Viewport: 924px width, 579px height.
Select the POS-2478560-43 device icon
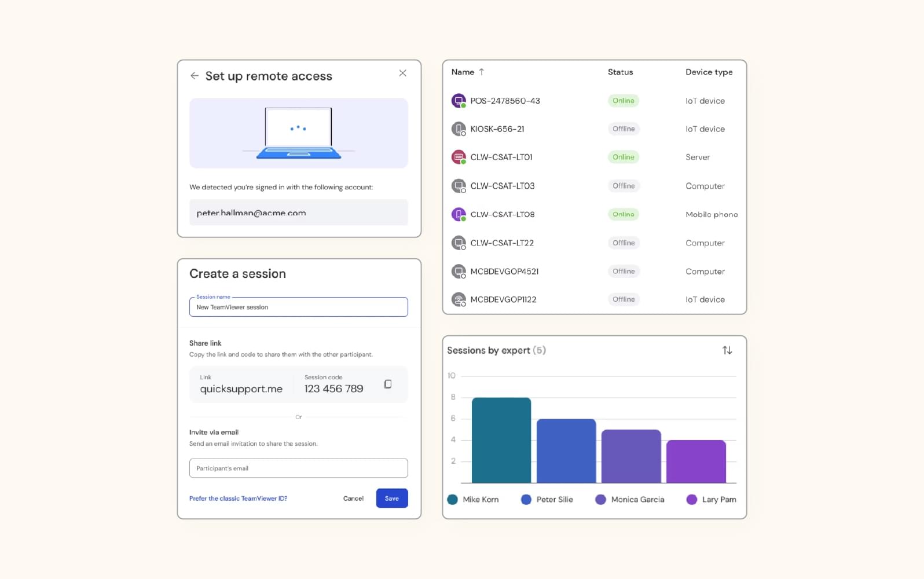click(459, 101)
